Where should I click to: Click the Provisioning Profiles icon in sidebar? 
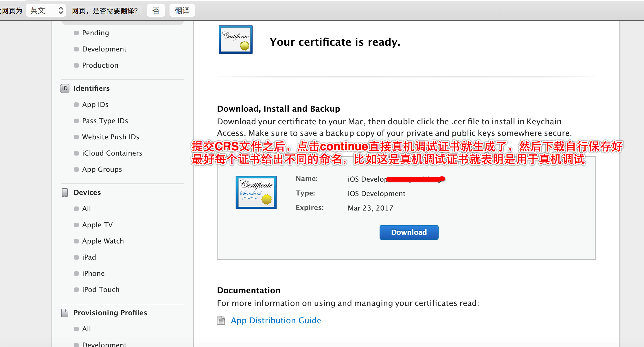(65, 312)
